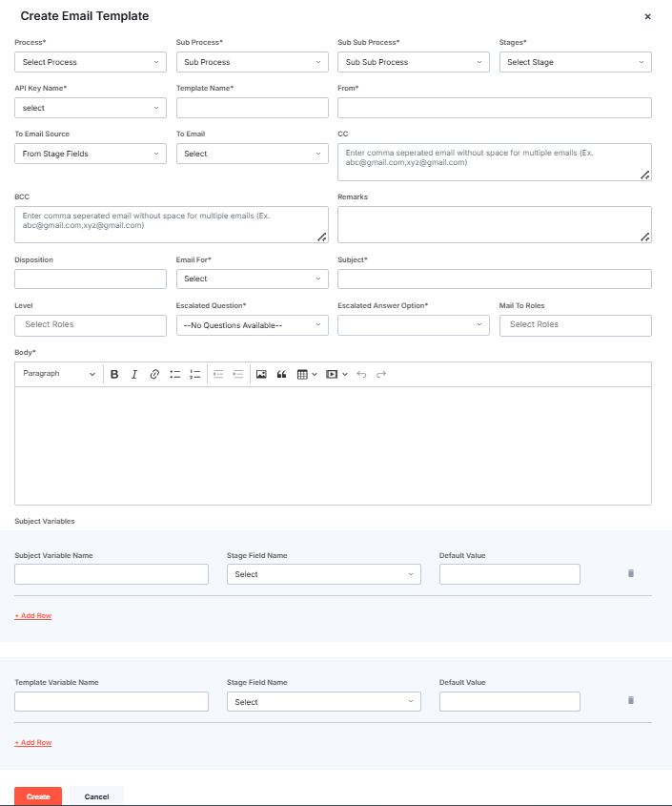Apply italic formatting in the Body toolbar

134,374
